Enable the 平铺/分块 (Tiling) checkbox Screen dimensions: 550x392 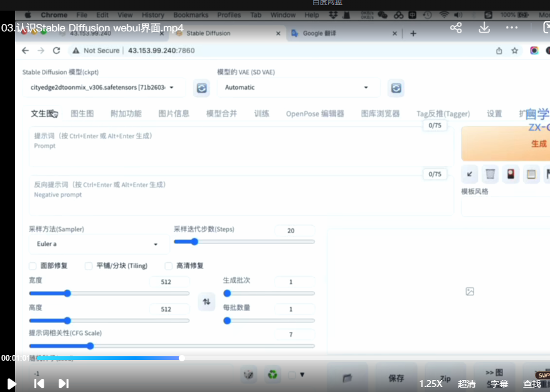(89, 266)
